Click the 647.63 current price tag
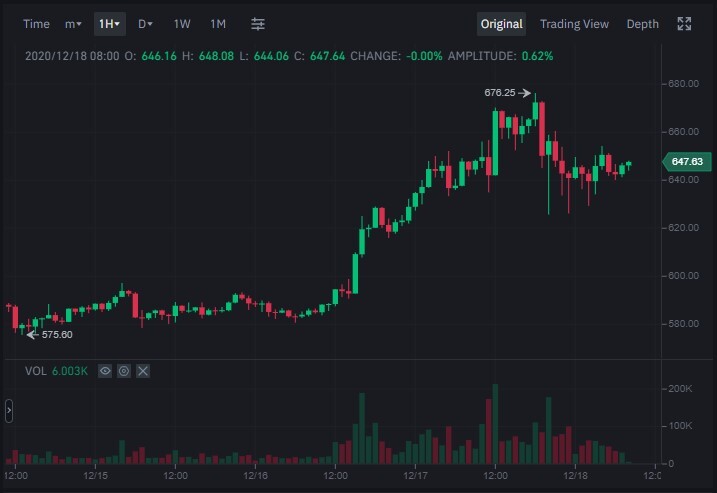717x493 pixels. 687,161
